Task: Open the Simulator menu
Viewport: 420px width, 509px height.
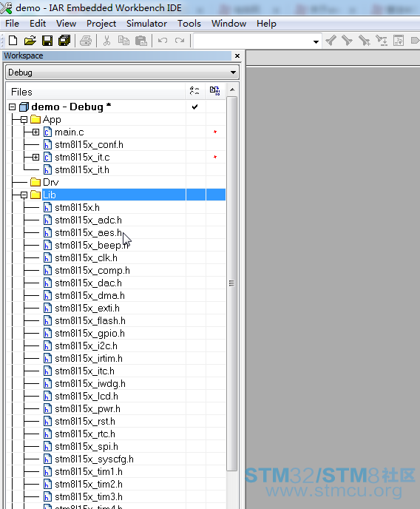Action: [146, 24]
